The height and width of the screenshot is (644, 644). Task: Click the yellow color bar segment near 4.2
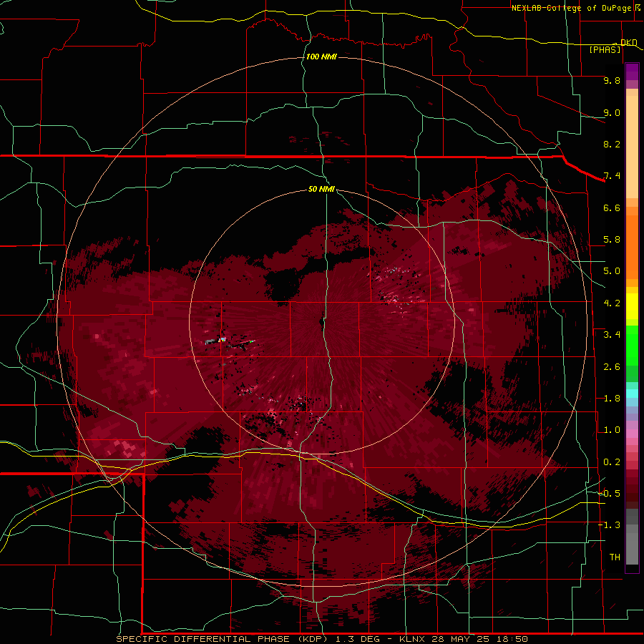click(x=632, y=306)
